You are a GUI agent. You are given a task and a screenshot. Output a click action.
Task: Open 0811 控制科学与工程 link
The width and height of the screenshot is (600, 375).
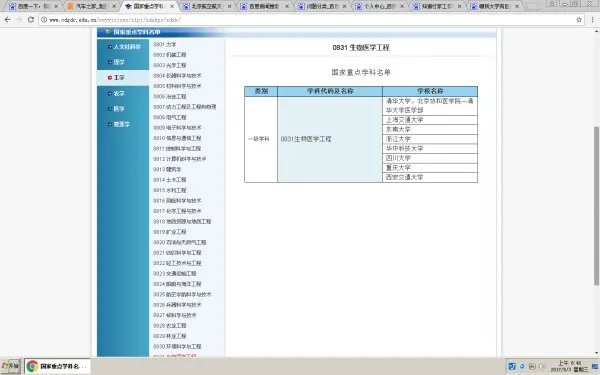coord(177,148)
